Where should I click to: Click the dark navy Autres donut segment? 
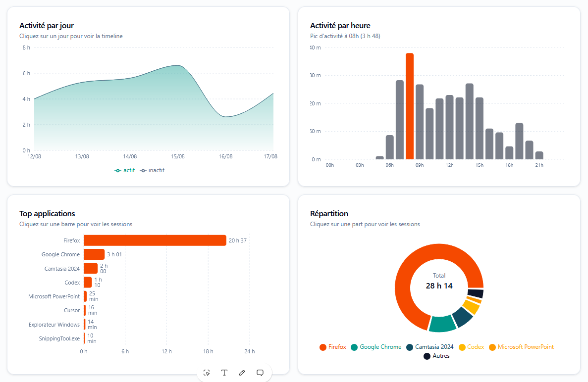pyautogui.click(x=476, y=293)
